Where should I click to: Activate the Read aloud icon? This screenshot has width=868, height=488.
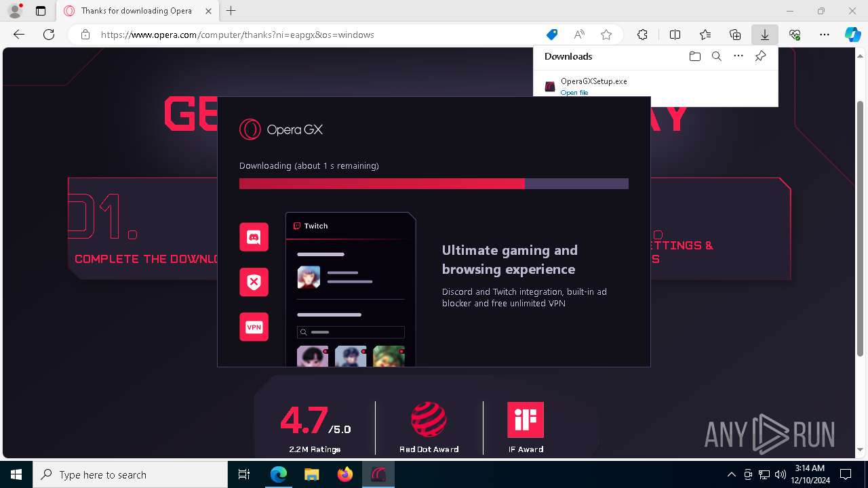coord(579,35)
